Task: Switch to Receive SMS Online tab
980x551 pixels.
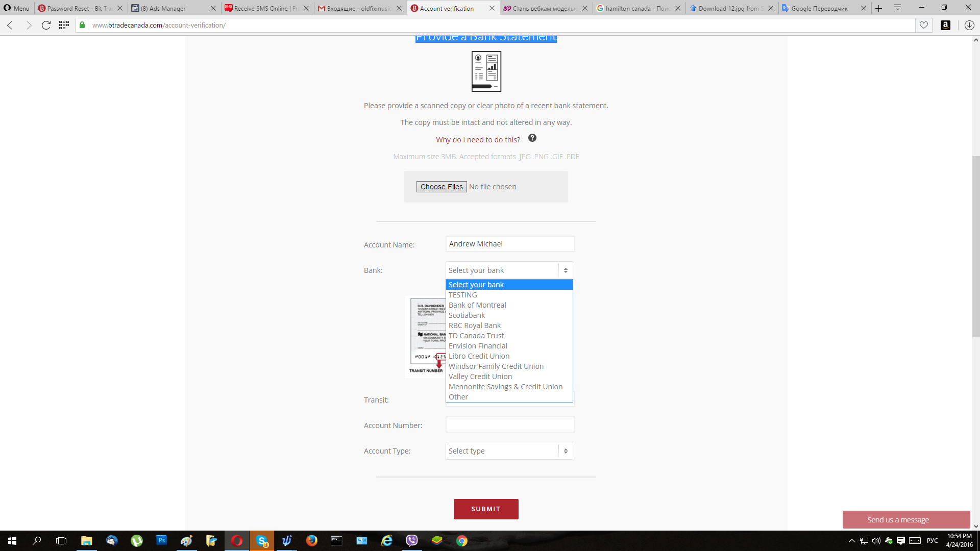Action: [265, 8]
